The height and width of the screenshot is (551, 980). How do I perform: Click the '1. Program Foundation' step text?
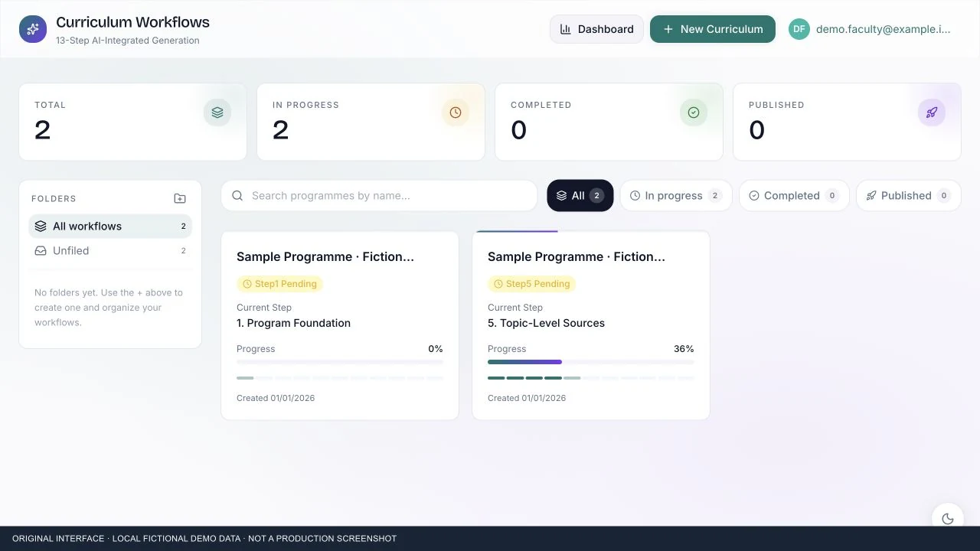tap(293, 323)
